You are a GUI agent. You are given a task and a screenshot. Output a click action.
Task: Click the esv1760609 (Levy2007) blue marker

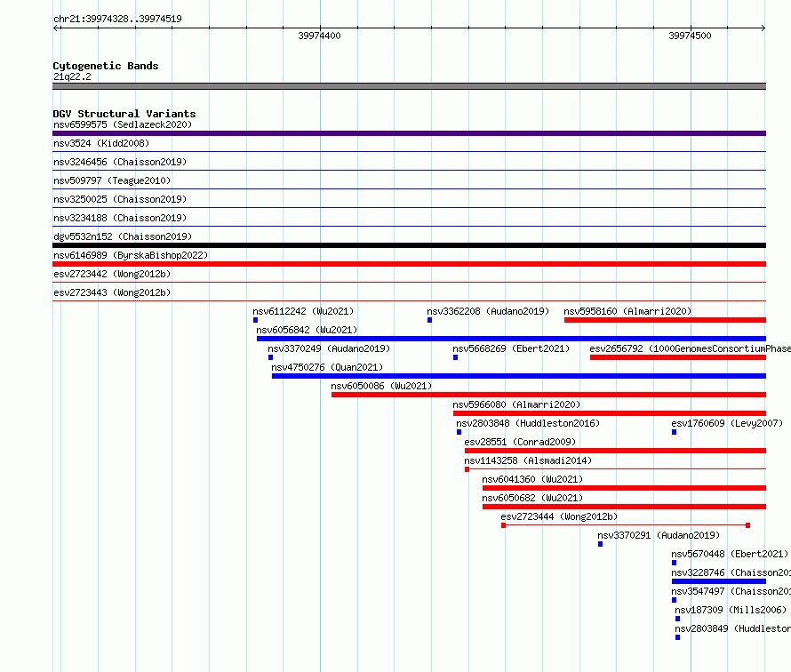point(674,432)
